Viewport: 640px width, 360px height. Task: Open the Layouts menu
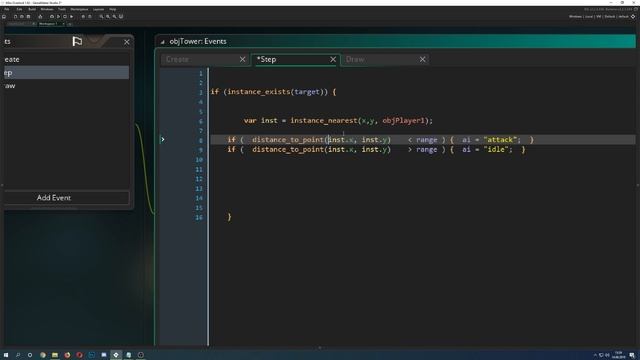pos(98,9)
